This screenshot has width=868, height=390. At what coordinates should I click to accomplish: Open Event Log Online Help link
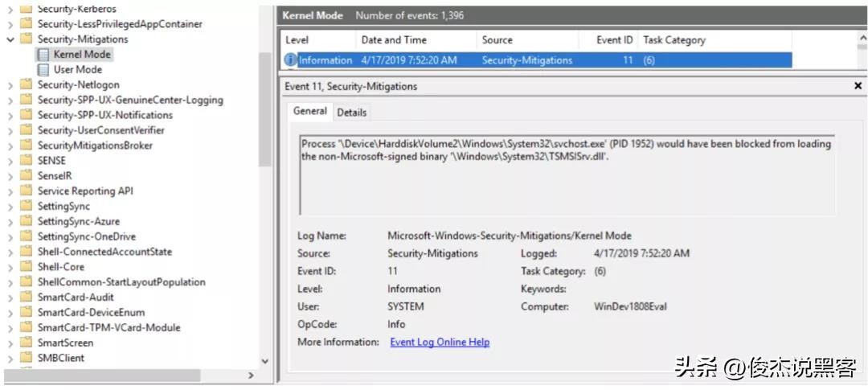click(440, 343)
